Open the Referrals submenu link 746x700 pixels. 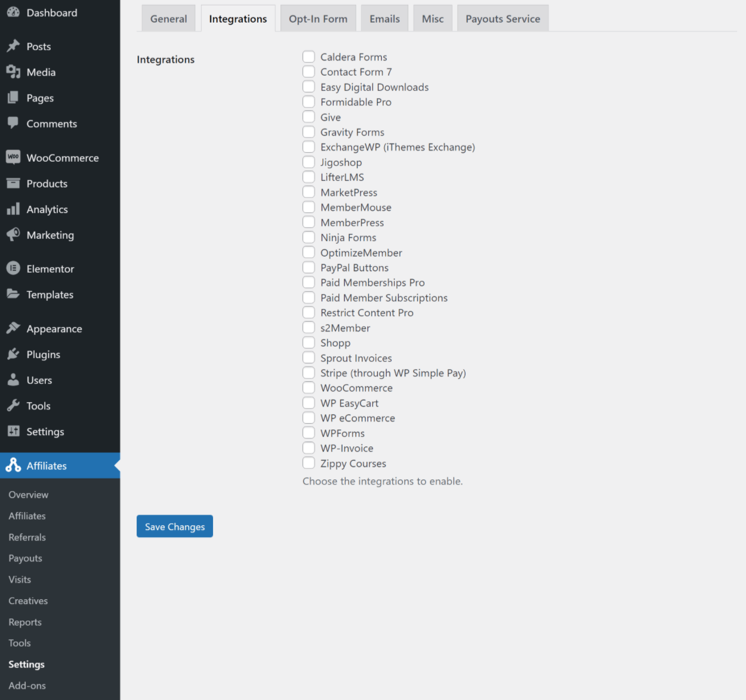click(27, 537)
